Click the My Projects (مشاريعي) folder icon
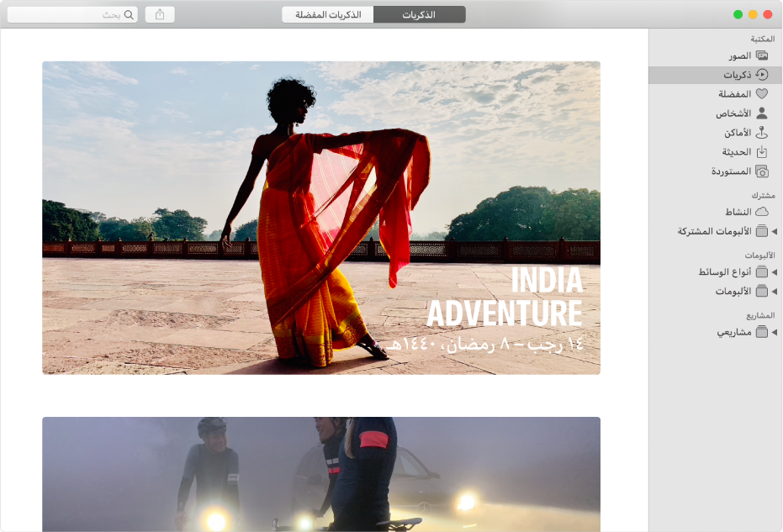The width and height of the screenshot is (783, 532). [x=761, y=331]
